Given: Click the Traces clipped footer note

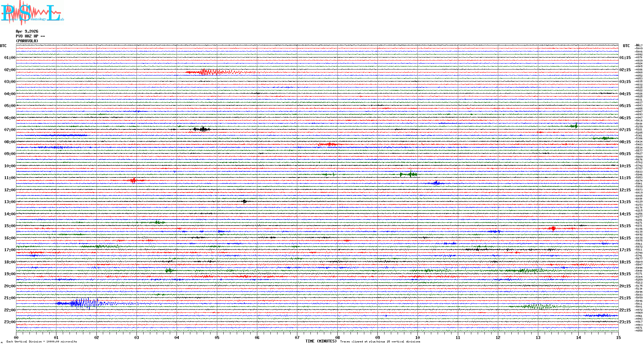Looking at the screenshot, I should [x=380, y=342].
